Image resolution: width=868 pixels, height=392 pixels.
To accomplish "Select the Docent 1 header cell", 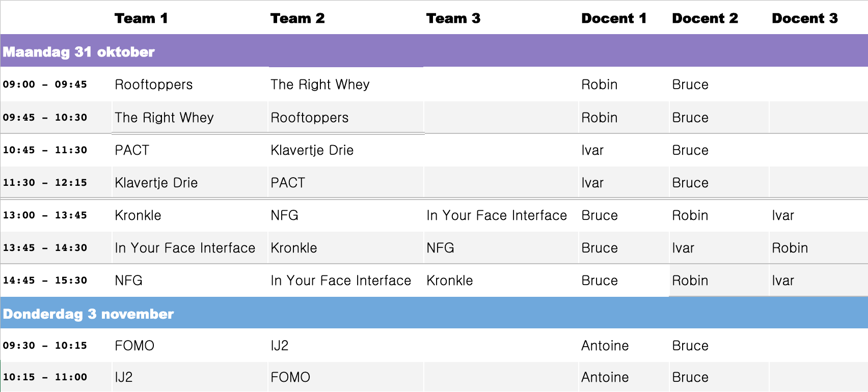I will [614, 18].
